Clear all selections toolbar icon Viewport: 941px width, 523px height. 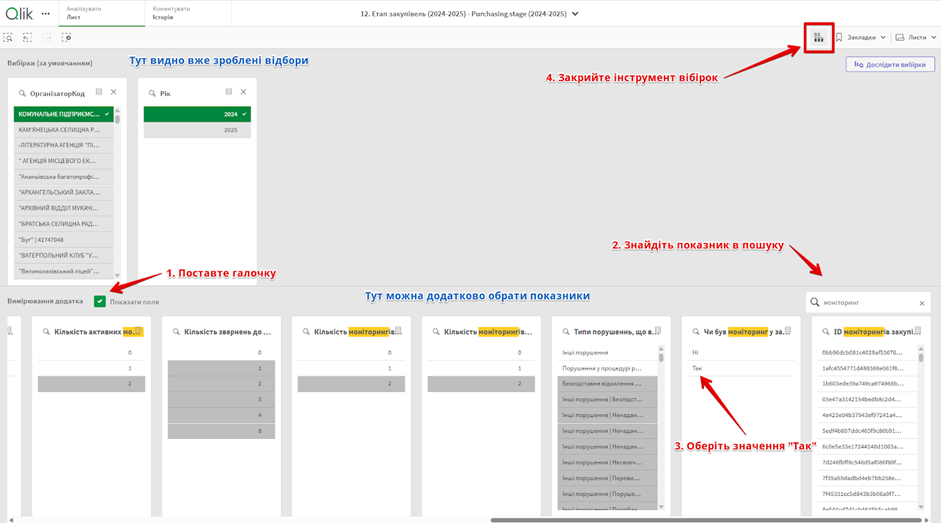66,38
